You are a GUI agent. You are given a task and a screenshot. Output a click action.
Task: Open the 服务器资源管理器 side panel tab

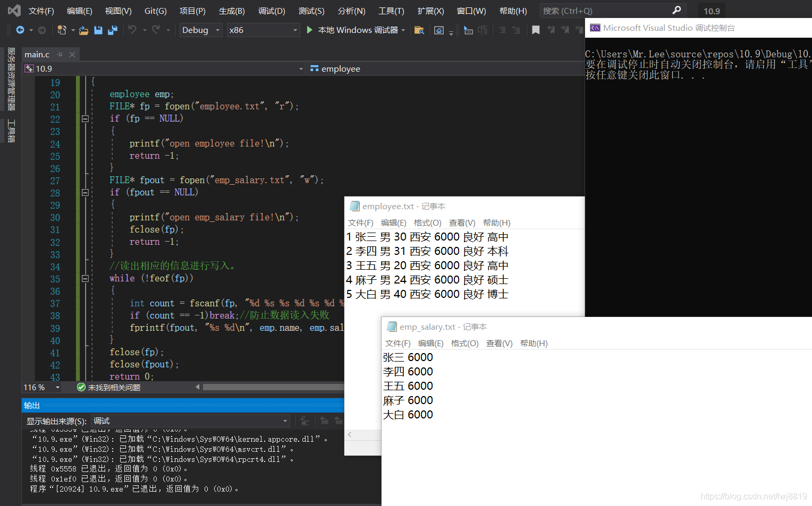pyautogui.click(x=11, y=79)
